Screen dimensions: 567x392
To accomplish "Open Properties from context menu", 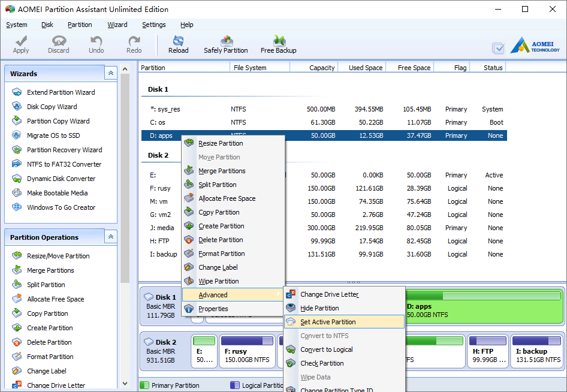I will click(233, 309).
